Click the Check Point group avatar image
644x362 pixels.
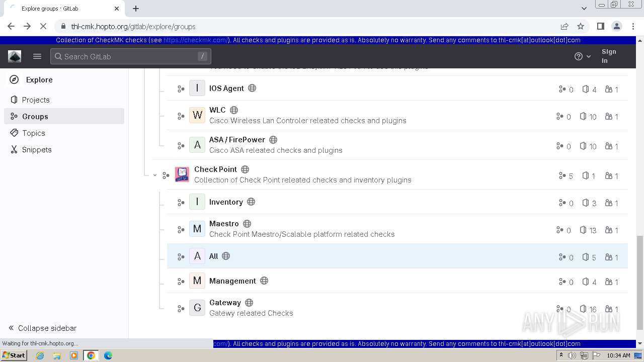pos(182,174)
